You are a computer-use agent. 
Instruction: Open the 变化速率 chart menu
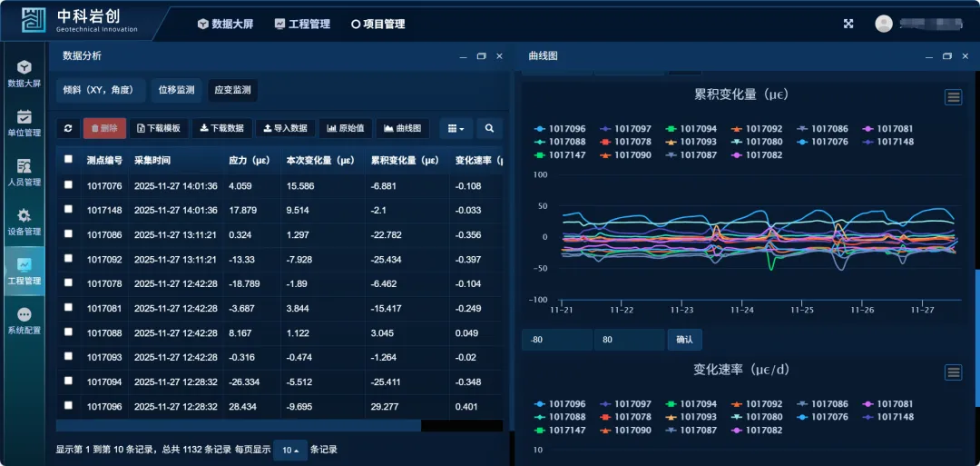coord(953,372)
